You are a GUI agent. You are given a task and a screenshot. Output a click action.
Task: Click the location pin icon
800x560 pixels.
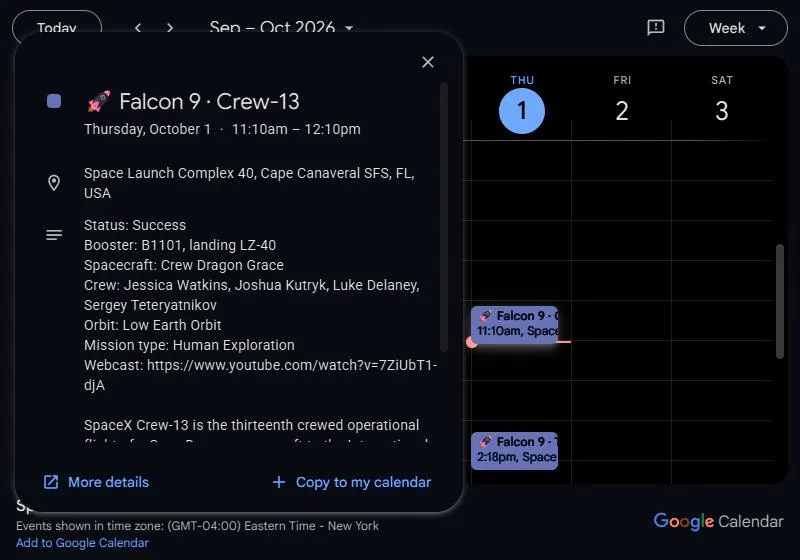click(x=54, y=183)
